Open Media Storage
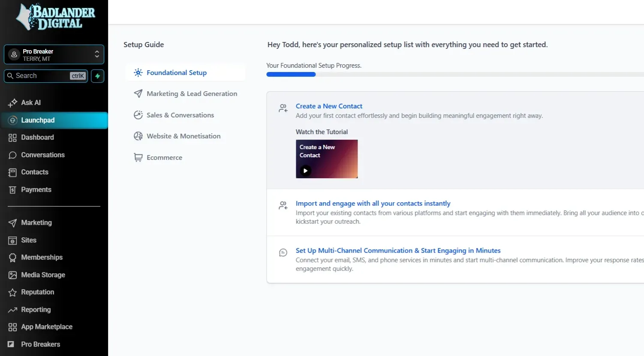 [43, 275]
